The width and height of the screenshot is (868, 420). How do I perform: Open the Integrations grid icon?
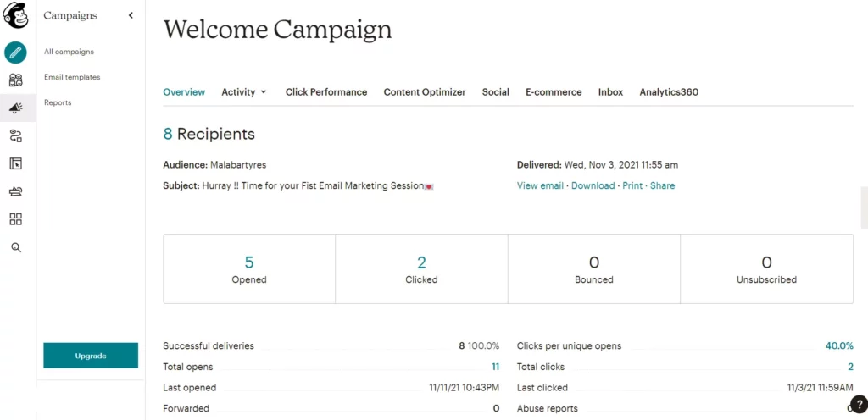tap(15, 219)
